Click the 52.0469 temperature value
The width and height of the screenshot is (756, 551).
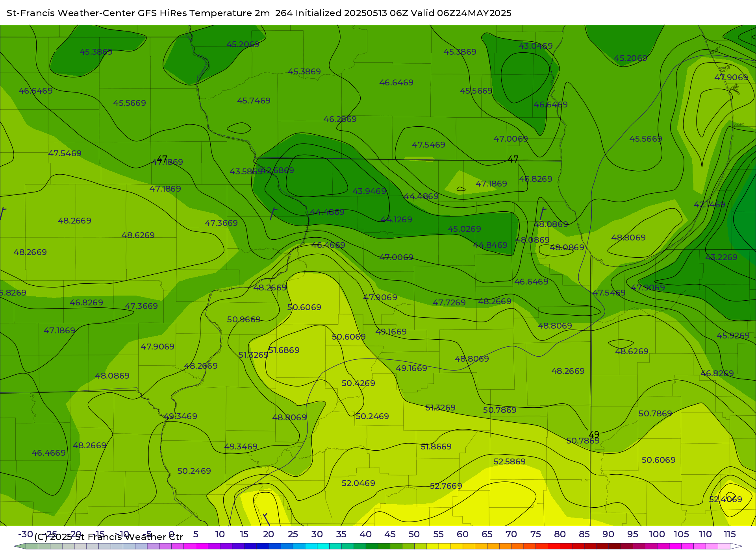[x=358, y=483]
